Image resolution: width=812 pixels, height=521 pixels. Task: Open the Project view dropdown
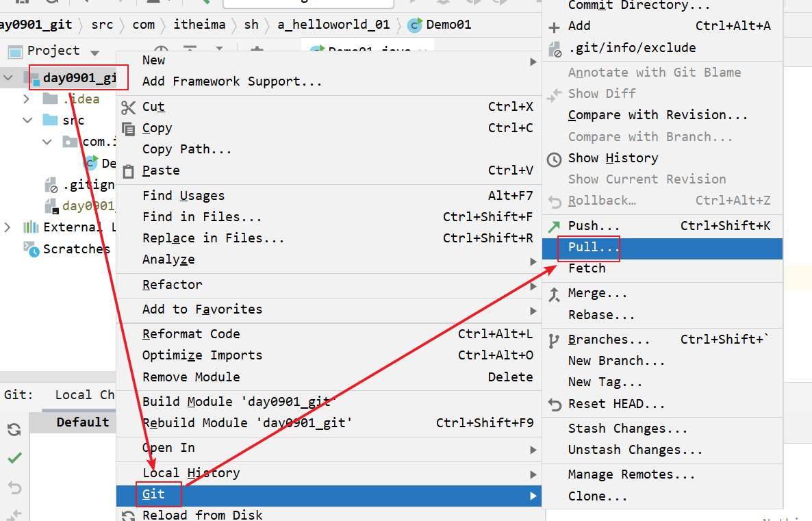click(94, 52)
